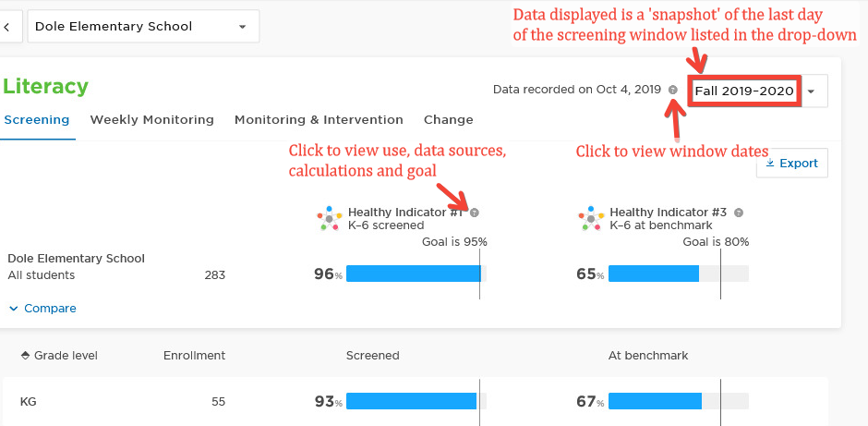Click Healthy Indicator #1 star logo icon
Viewport: 868px width, 426px height.
330,218
